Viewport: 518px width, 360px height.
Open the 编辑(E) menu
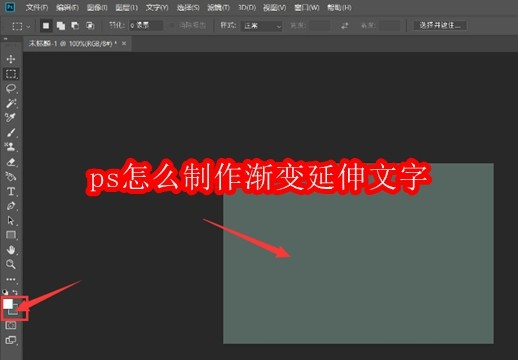(x=67, y=7)
